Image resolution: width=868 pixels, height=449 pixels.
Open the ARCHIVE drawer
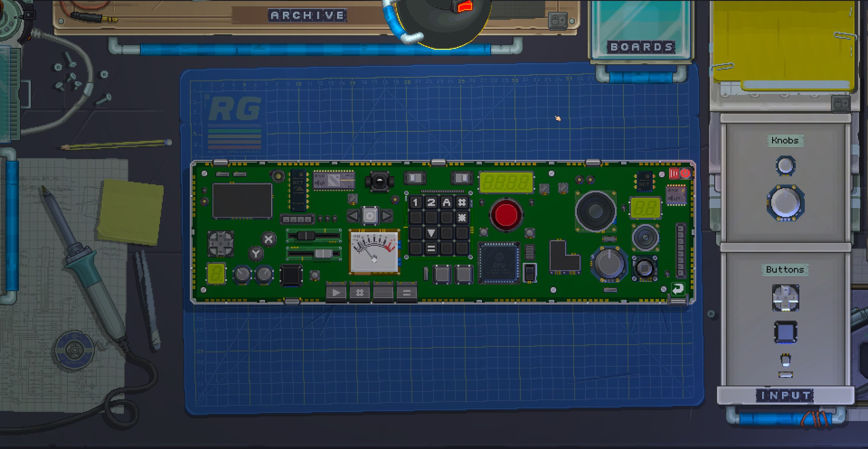click(308, 16)
